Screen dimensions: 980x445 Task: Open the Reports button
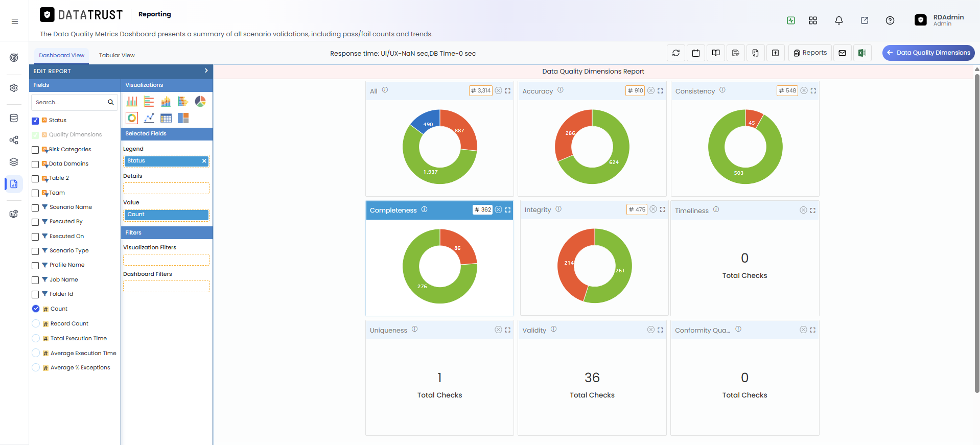(810, 53)
